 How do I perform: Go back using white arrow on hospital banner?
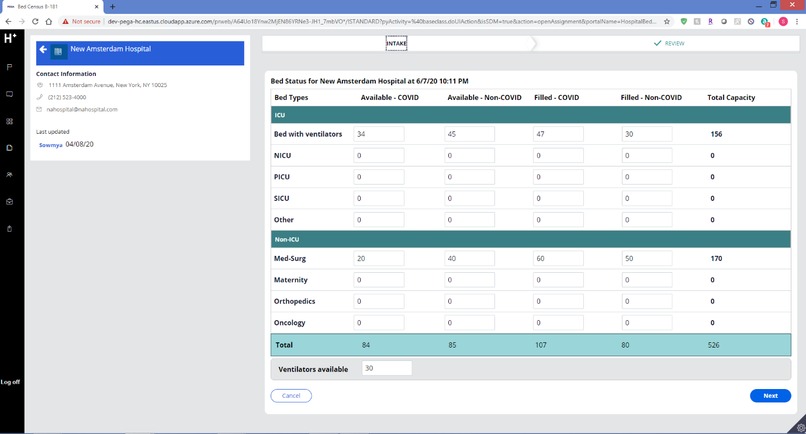[43, 49]
